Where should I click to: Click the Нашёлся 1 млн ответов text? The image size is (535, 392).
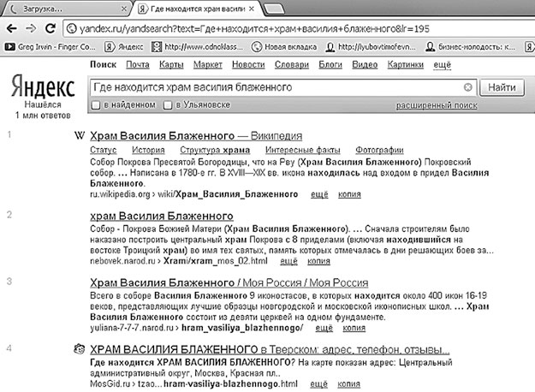43,110
